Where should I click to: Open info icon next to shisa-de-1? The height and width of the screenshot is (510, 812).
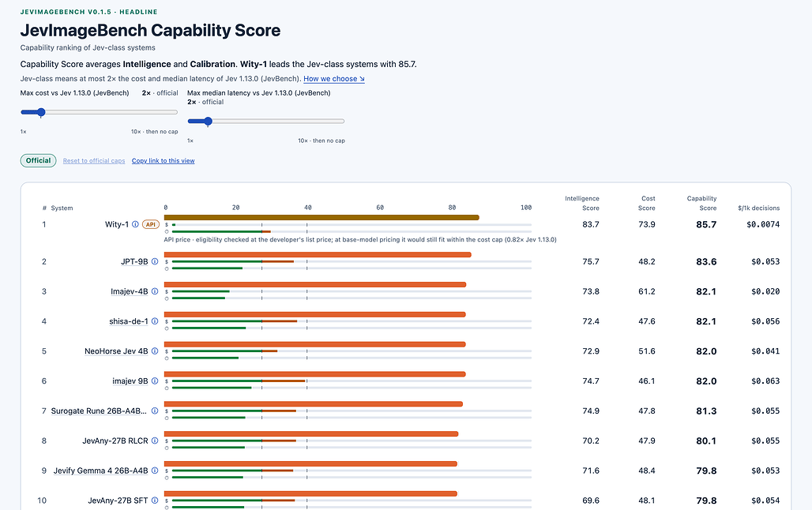154,321
